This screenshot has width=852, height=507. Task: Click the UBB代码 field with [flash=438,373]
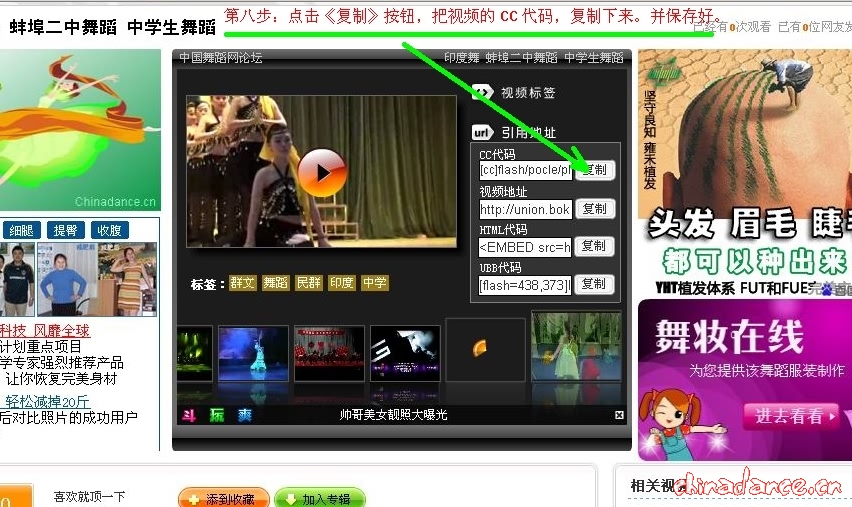[525, 285]
